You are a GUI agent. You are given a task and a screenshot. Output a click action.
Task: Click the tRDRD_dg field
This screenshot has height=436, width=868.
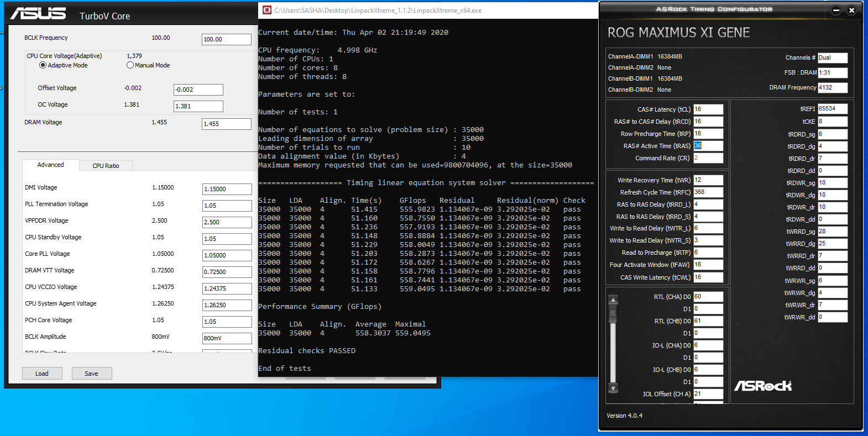833,146
